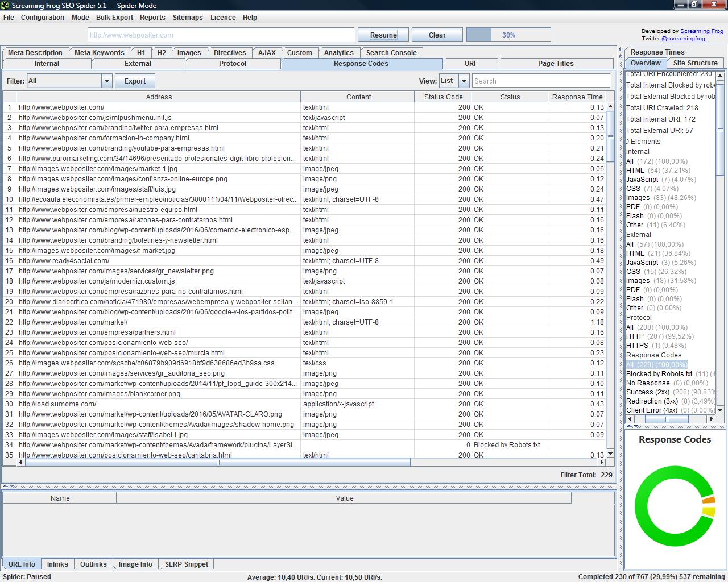Image resolution: width=728 pixels, height=582 pixels.
Task: Open the Image Info bottom tab
Action: point(135,564)
